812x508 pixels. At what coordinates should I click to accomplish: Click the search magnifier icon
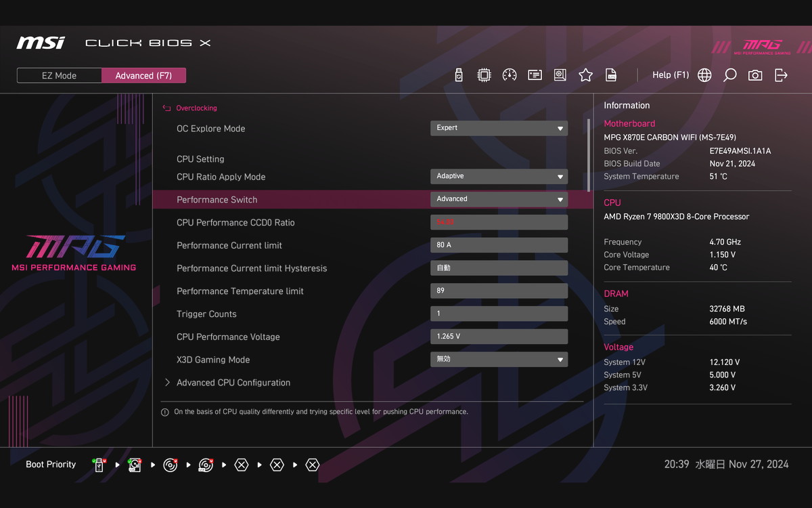click(729, 75)
